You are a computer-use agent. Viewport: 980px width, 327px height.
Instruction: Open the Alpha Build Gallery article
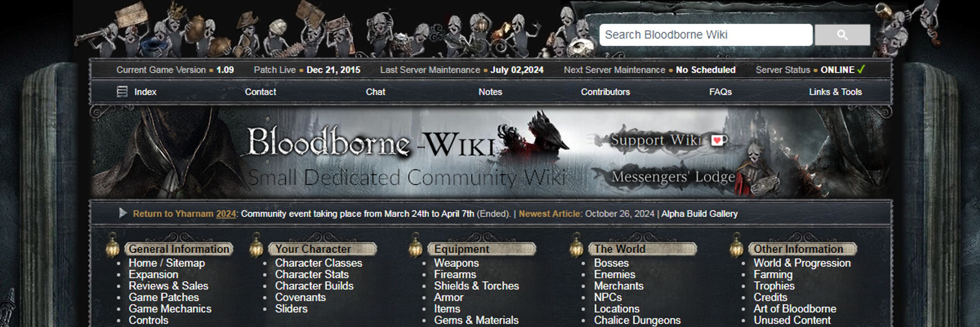(699, 214)
